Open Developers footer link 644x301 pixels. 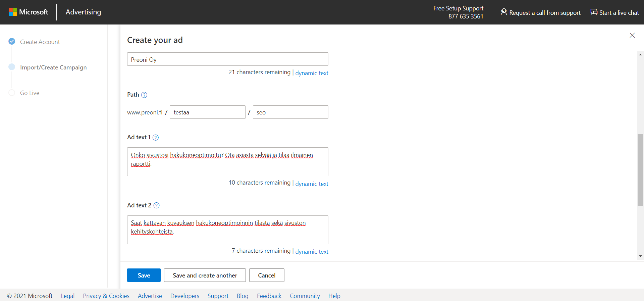185,296
